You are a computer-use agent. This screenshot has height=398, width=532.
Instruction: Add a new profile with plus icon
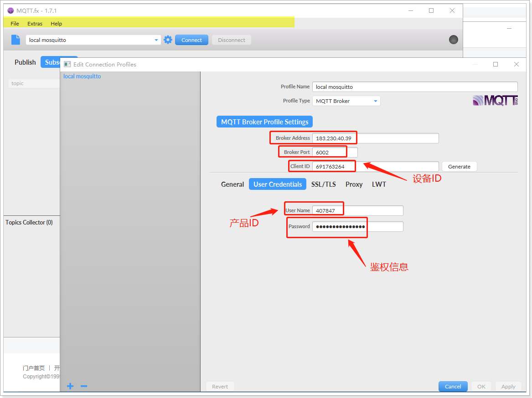pyautogui.click(x=70, y=386)
